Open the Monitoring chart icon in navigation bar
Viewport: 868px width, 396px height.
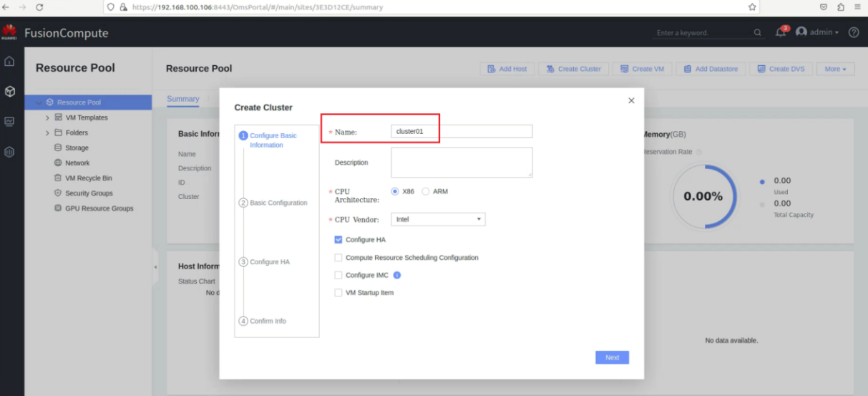[x=9, y=122]
